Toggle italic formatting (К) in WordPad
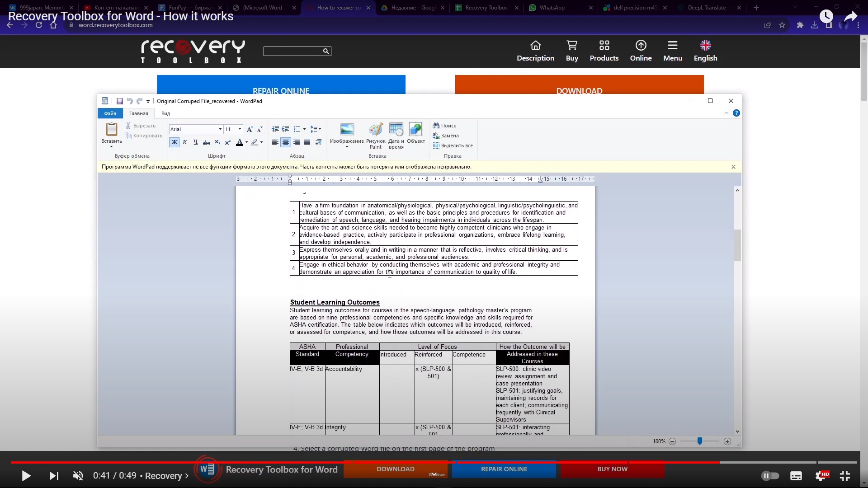The height and width of the screenshot is (488, 868). (x=185, y=142)
